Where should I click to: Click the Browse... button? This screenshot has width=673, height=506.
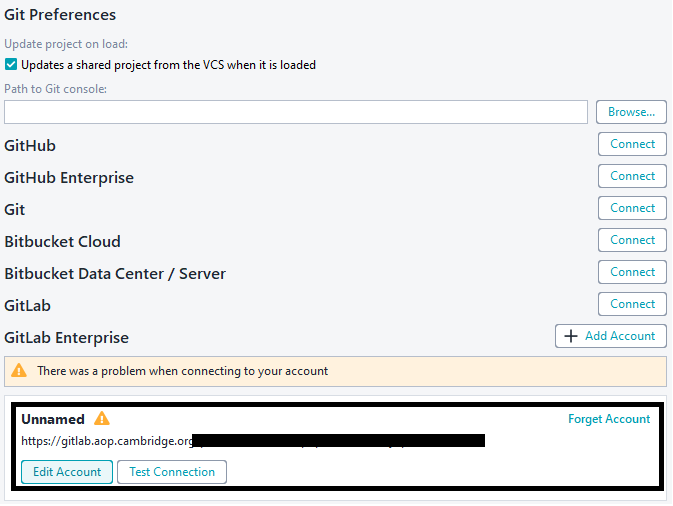click(631, 112)
